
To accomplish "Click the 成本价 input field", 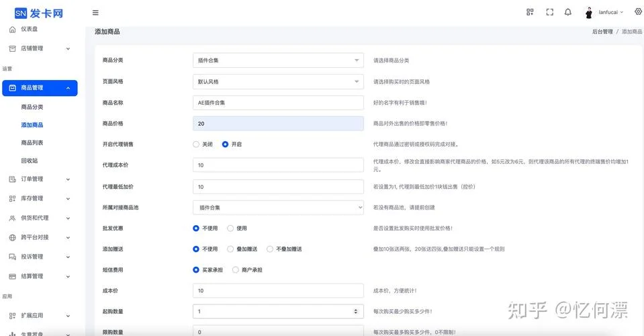I will [278, 291].
